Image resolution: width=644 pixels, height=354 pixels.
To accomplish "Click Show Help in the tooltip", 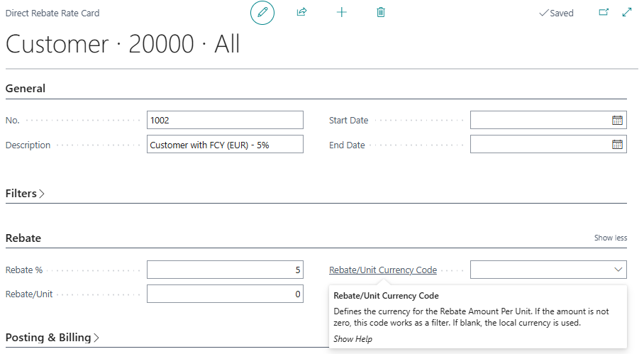I will 352,339.
